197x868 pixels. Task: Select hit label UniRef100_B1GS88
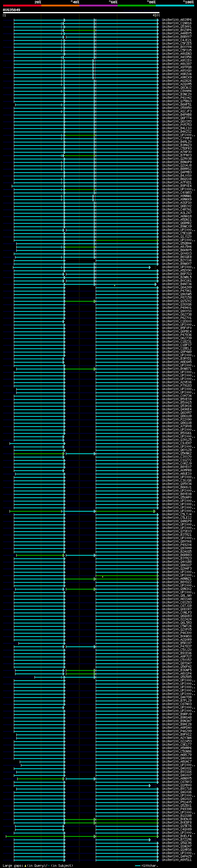(177, 816)
